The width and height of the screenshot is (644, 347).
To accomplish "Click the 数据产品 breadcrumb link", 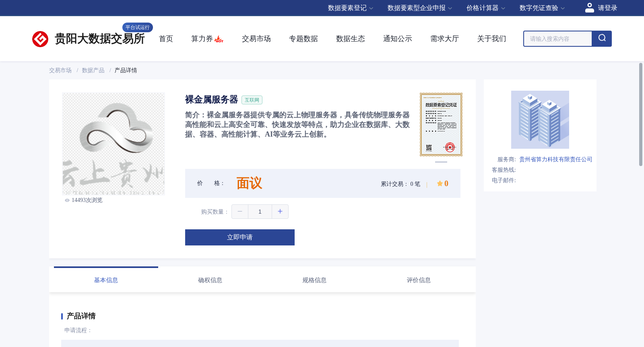I will [93, 71].
